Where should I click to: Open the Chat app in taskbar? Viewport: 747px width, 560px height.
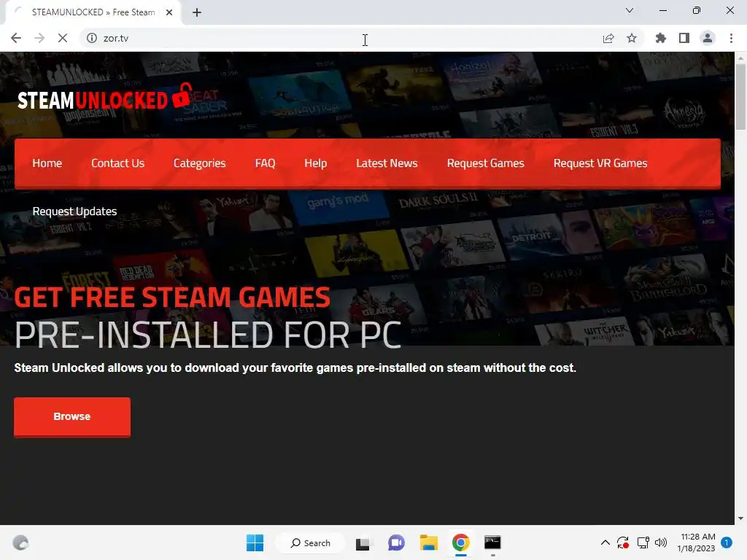pyautogui.click(x=396, y=542)
